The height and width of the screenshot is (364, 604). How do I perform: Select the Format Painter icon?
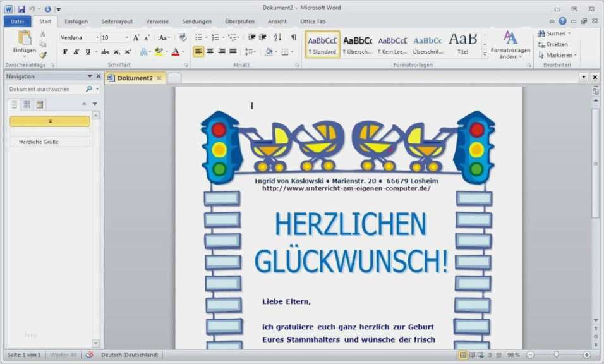(x=42, y=55)
